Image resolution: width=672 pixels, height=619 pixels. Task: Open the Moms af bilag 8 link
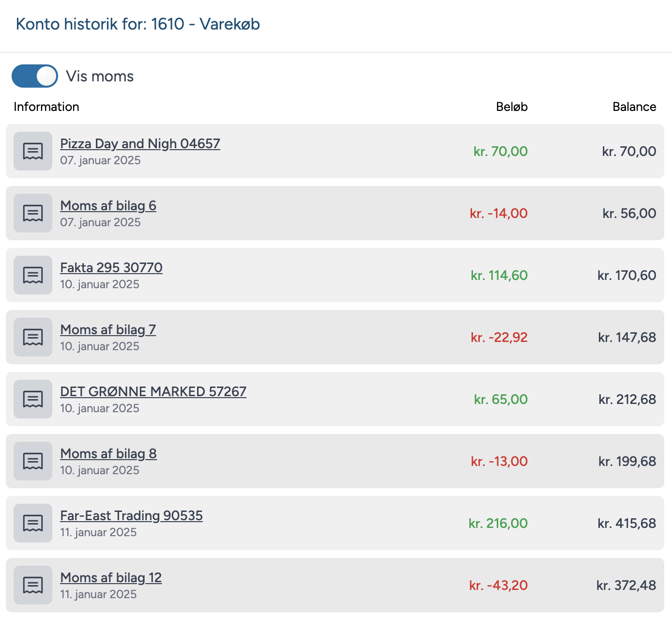pos(108,454)
